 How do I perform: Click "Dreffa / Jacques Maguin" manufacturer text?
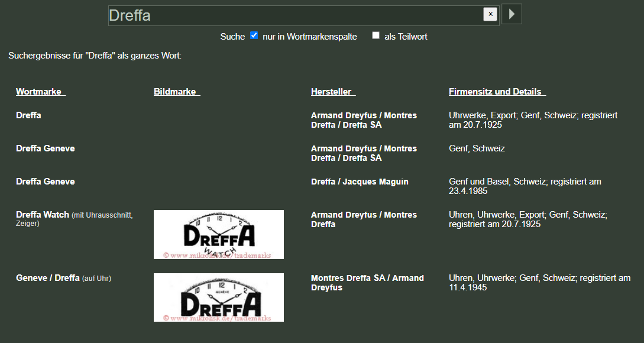pyautogui.click(x=360, y=182)
